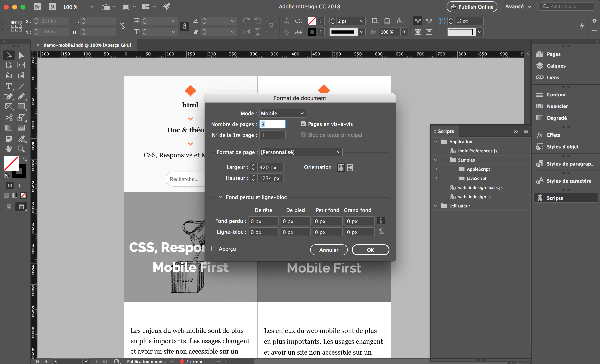Select the Zoom magnifier tool

(21, 149)
